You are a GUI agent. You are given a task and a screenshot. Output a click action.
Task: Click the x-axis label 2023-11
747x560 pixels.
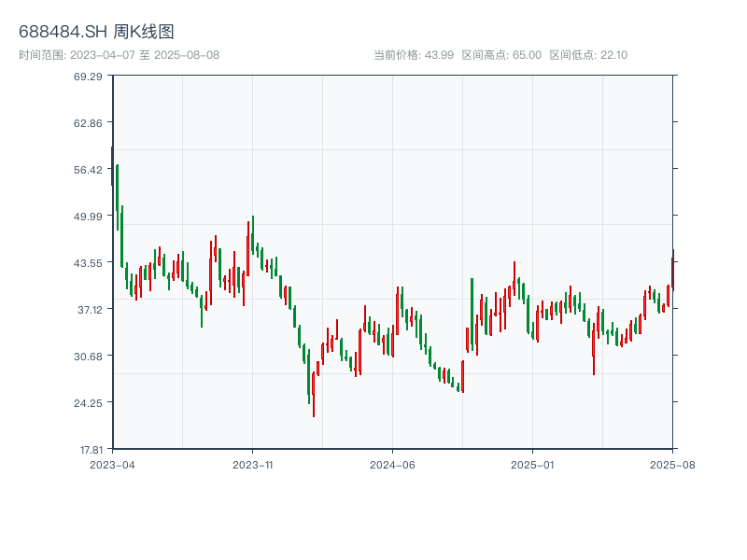pos(252,465)
